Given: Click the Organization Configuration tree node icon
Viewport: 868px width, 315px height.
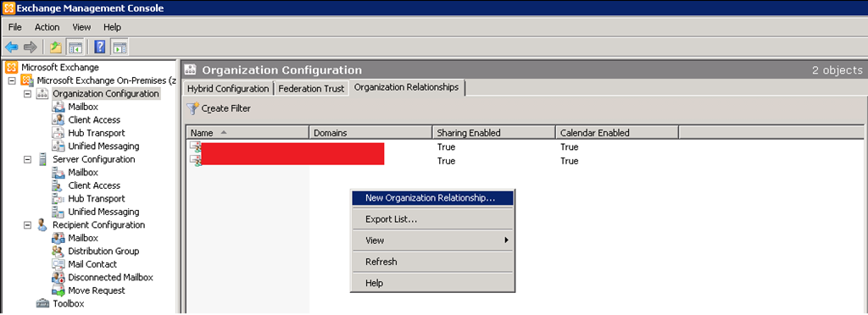Looking at the screenshot, I should pyautogui.click(x=42, y=94).
